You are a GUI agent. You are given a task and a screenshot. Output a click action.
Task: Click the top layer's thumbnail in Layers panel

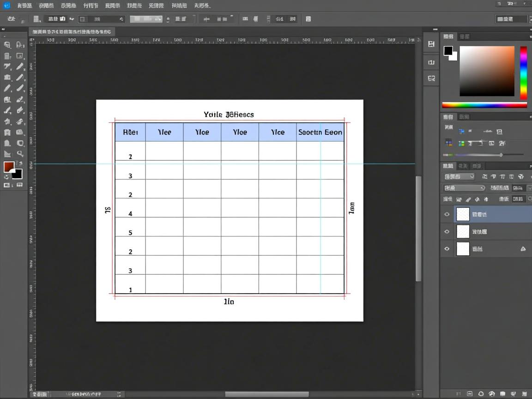(x=463, y=214)
